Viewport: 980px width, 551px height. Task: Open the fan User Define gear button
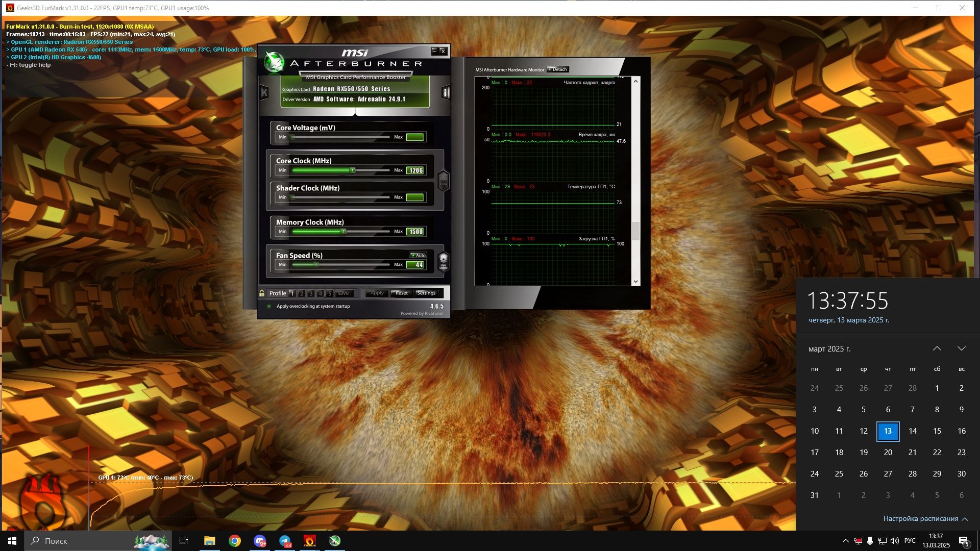click(x=443, y=261)
